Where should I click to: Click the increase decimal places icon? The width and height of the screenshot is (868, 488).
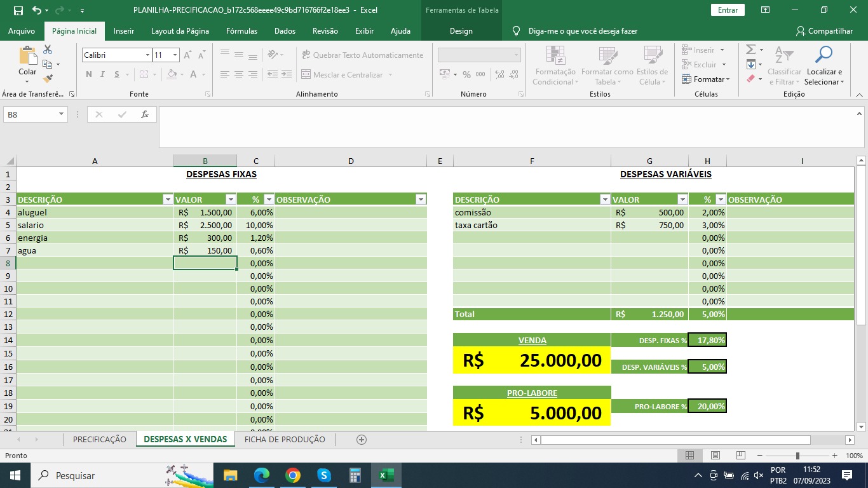point(499,74)
